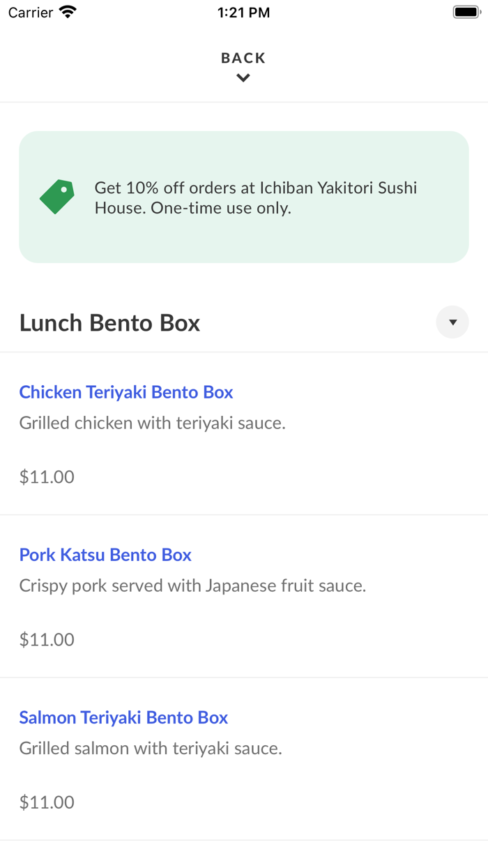This screenshot has height=868, width=488.
Task: Select the Wi-Fi icon in status bar
Action: (x=67, y=11)
